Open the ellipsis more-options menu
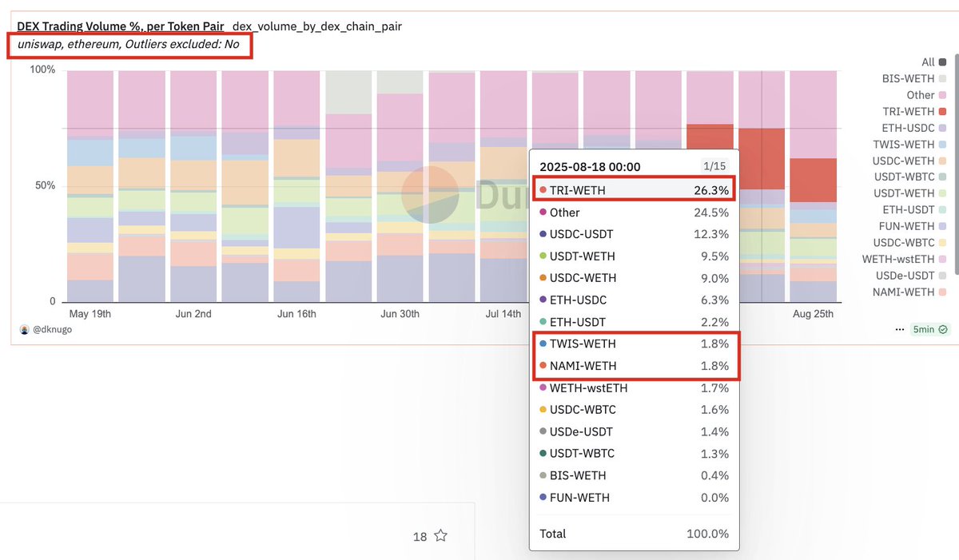Image resolution: width=959 pixels, height=560 pixels. click(x=899, y=329)
